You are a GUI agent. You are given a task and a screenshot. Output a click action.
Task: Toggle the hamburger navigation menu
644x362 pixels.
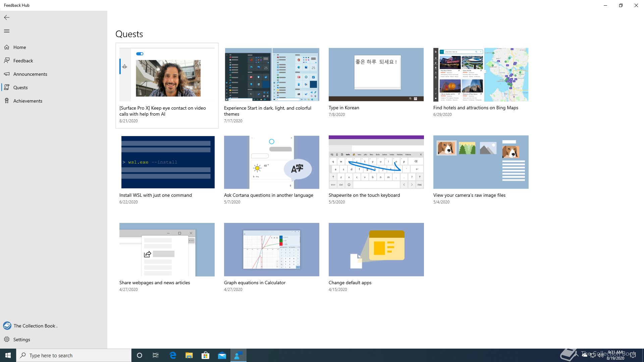point(7,31)
